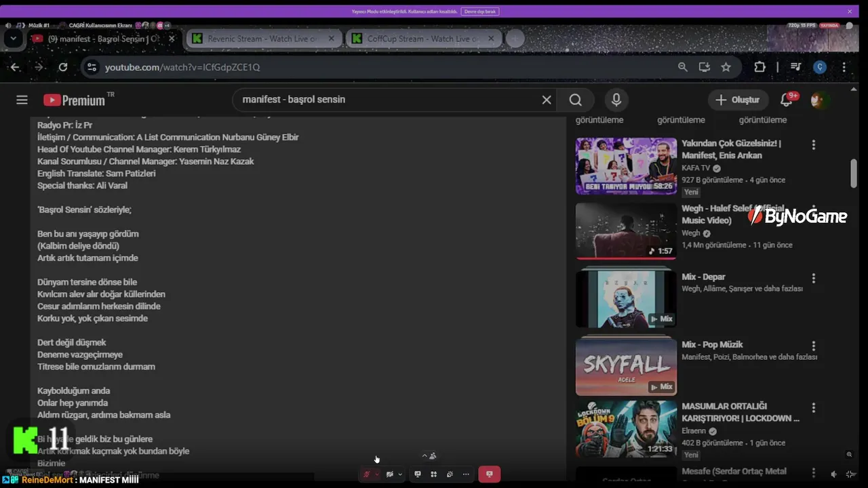Stop watching with the red disconnect button
Image resolution: width=868 pixels, height=488 pixels.
coord(490,474)
